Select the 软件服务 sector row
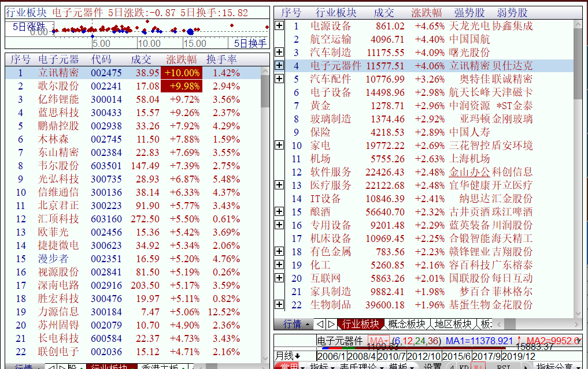The image size is (588, 369). pyautogui.click(x=430, y=172)
